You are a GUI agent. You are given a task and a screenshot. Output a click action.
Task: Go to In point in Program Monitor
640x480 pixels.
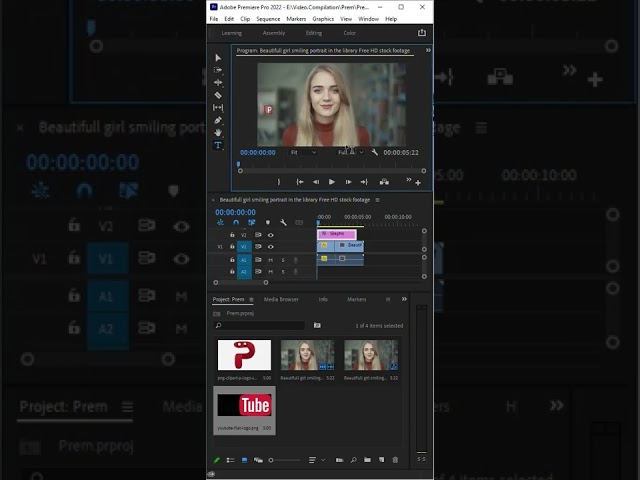[300, 182]
